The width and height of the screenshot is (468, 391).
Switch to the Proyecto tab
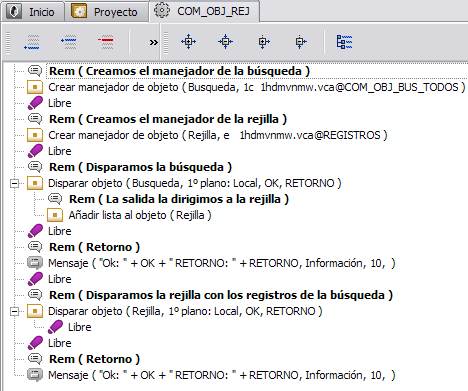click(x=106, y=12)
